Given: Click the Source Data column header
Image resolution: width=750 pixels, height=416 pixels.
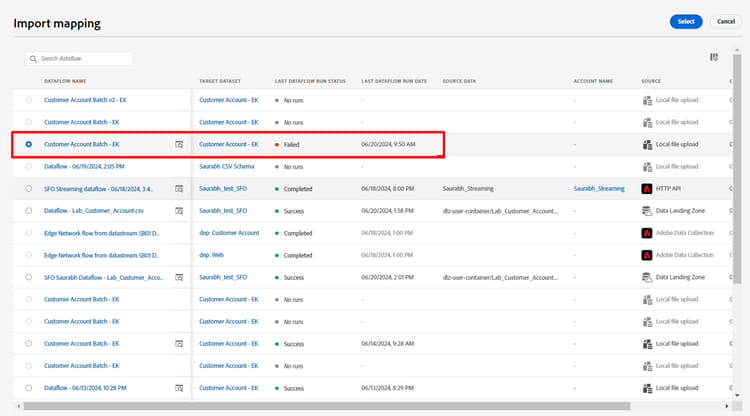Looking at the screenshot, I should pyautogui.click(x=459, y=81).
